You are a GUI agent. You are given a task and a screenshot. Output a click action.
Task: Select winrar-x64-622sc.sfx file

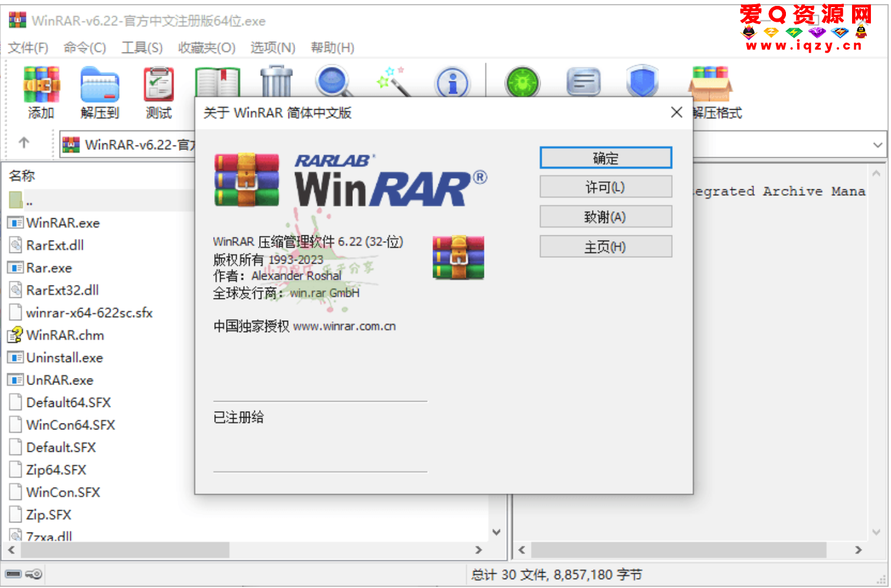tap(90, 313)
